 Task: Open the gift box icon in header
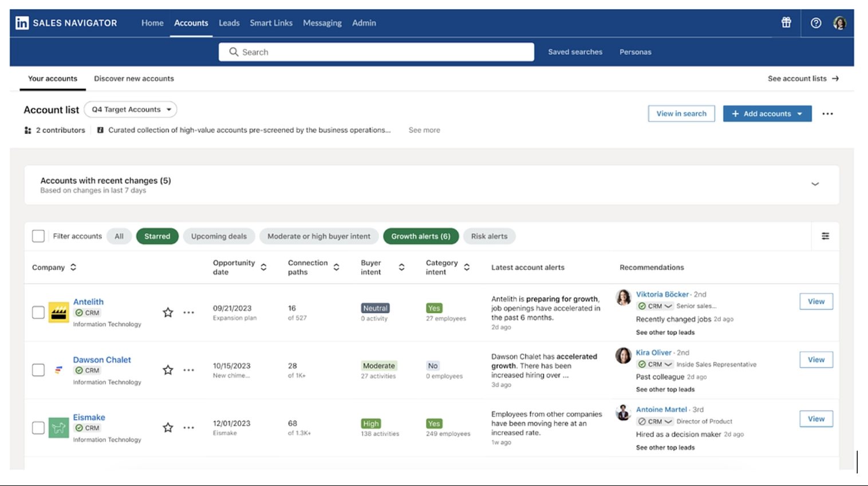[786, 22]
